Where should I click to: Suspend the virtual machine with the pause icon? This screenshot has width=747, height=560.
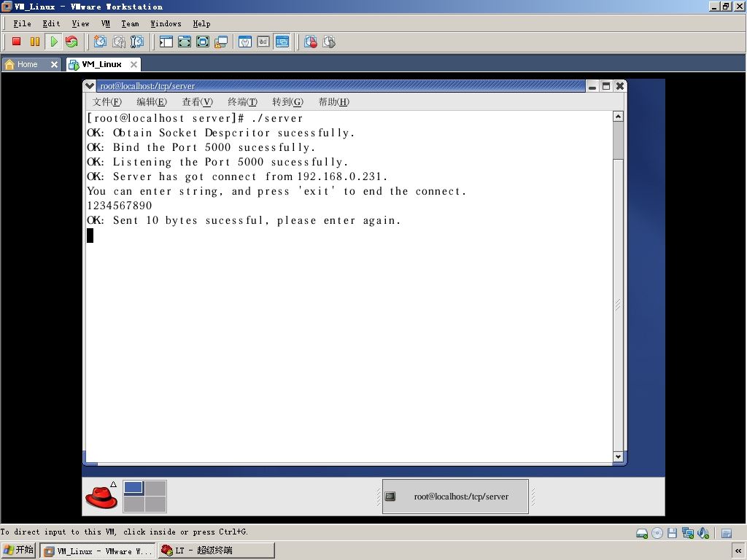35,42
